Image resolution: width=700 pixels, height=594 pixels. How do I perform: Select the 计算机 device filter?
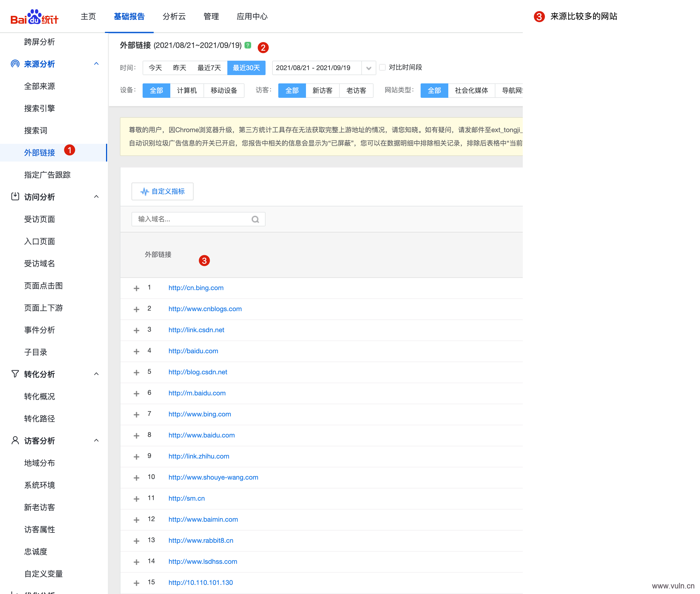[x=187, y=91]
